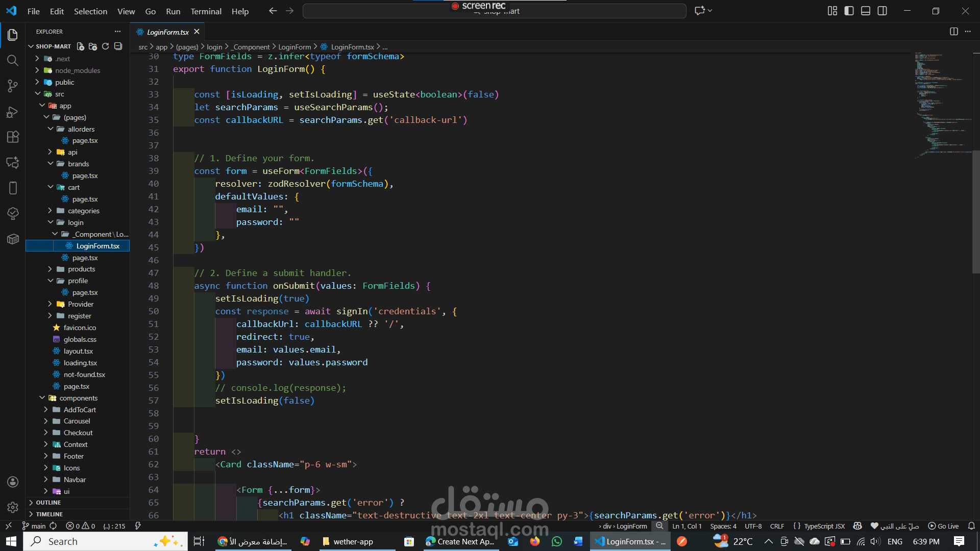The image size is (980, 551).
Task: Click New File icon in explorer header
Action: pos(80,46)
